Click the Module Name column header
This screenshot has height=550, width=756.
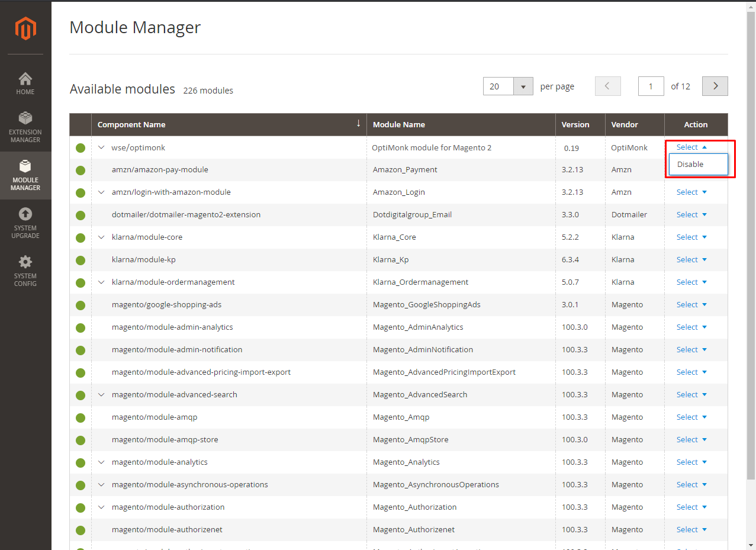(461, 124)
